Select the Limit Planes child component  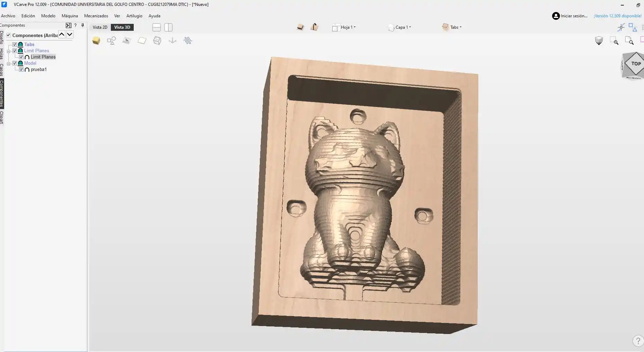point(43,57)
